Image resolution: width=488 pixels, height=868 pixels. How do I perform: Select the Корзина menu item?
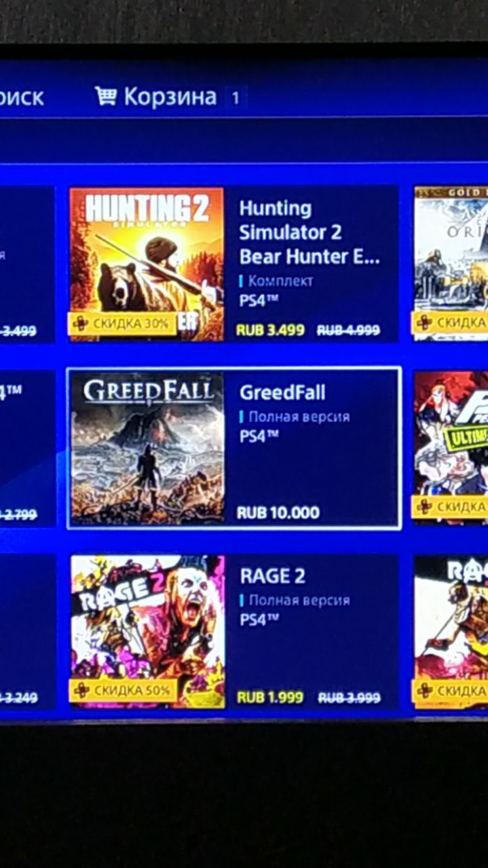coord(170,97)
